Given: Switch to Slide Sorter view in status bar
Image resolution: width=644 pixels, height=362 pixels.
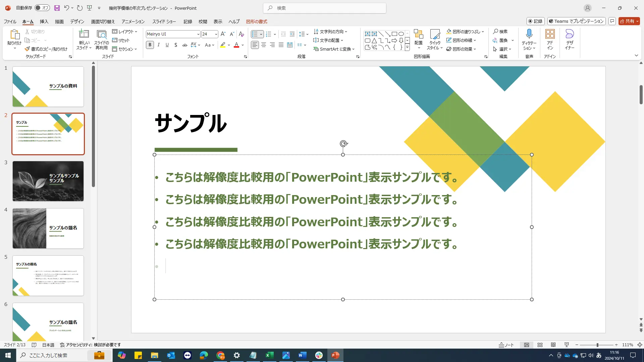Looking at the screenshot, I should tap(540, 345).
